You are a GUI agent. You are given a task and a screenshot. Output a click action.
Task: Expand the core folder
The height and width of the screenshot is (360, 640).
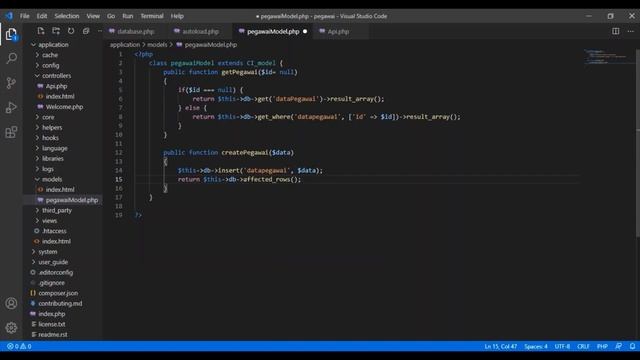click(48, 117)
